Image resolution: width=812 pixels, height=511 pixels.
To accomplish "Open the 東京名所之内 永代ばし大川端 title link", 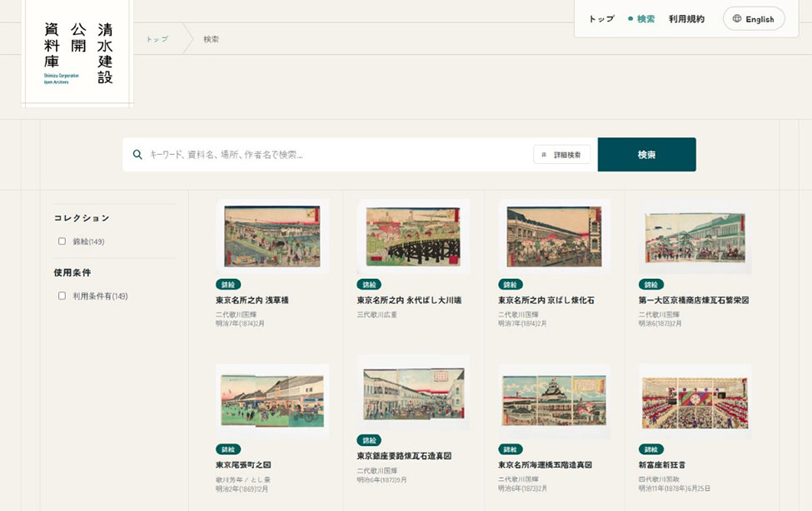I will pos(409,300).
